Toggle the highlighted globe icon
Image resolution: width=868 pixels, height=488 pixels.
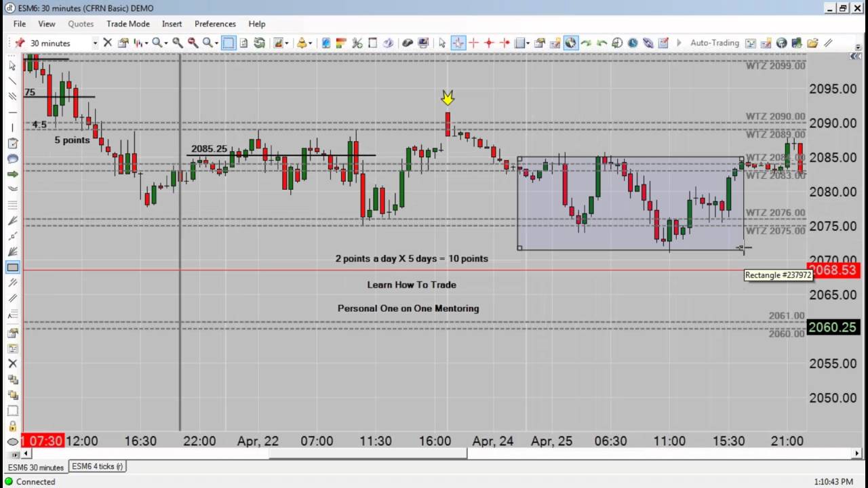(570, 43)
